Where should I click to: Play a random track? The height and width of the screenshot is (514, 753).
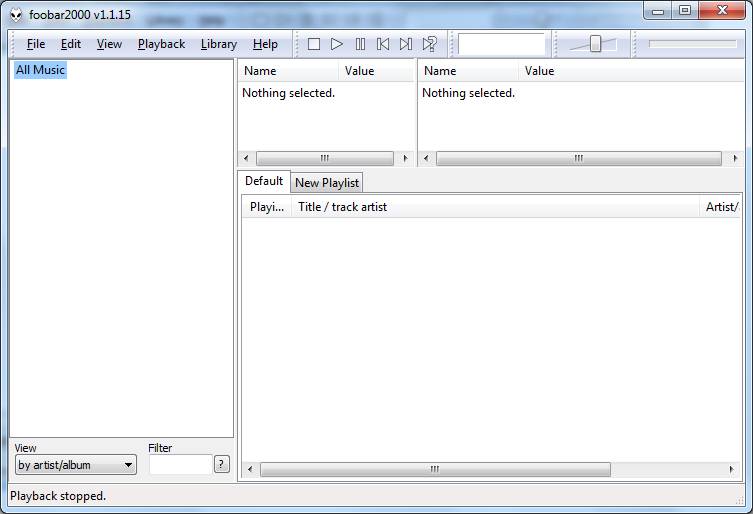click(x=429, y=44)
